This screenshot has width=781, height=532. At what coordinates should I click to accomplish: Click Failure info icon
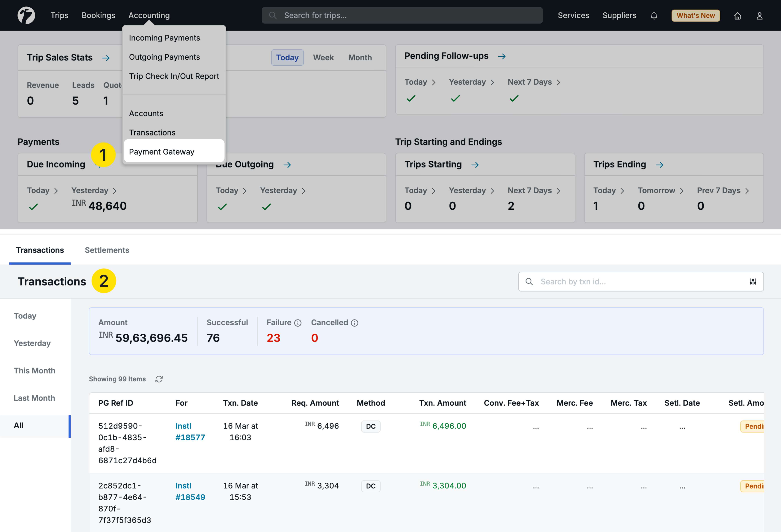[298, 323]
